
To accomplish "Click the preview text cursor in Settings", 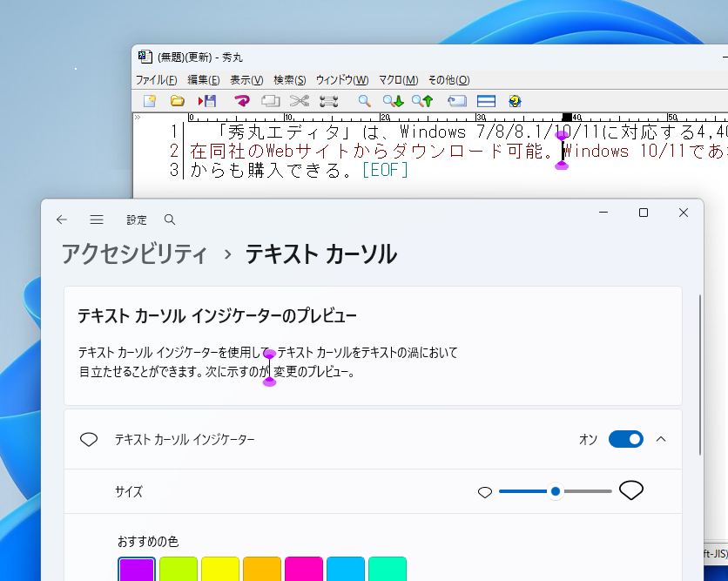I will (x=269, y=368).
